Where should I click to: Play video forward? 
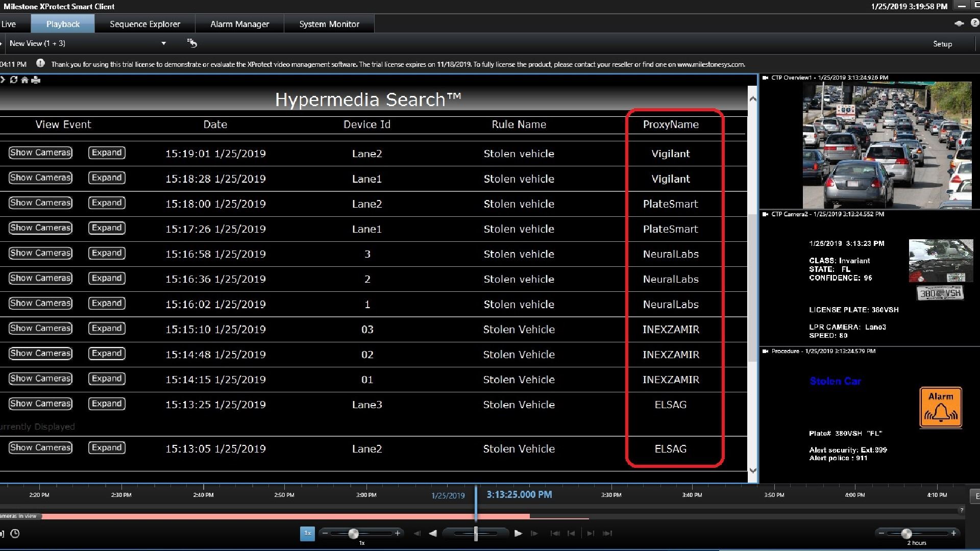[x=518, y=533]
